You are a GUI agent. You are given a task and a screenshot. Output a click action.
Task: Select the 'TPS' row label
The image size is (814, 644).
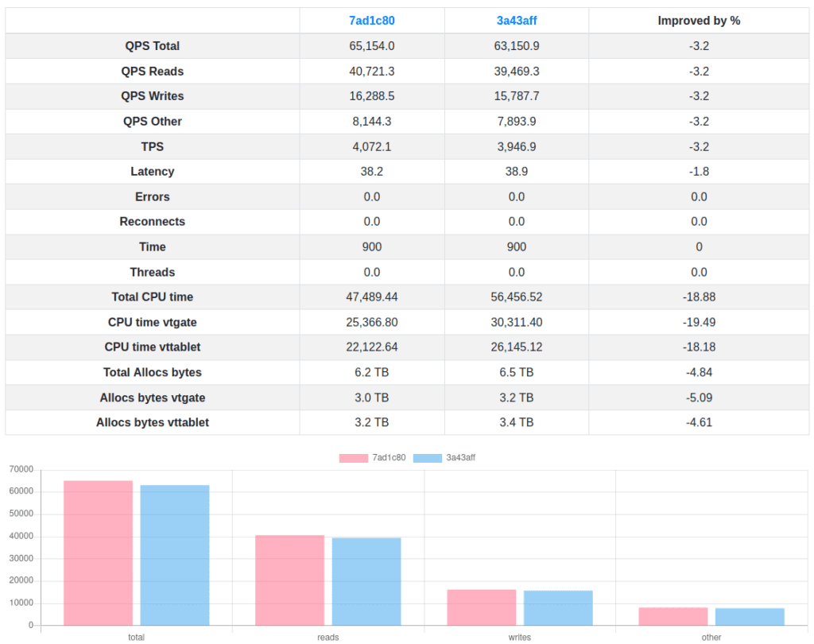(152, 146)
